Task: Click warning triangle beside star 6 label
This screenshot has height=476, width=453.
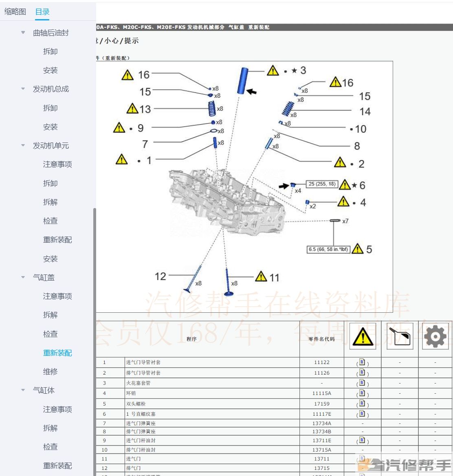Action: point(345,184)
